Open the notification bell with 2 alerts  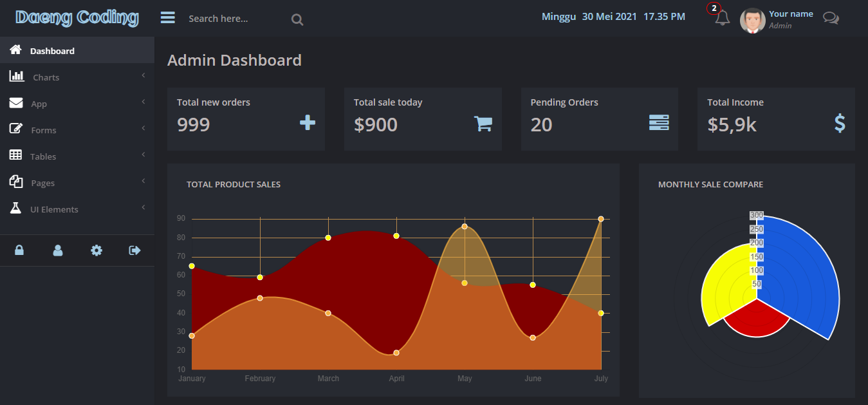coord(720,18)
